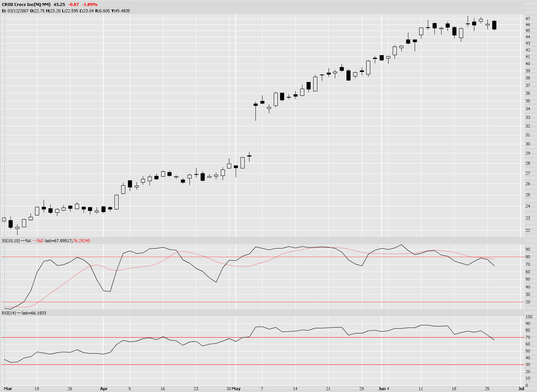Viewport: 537px width, 392px height.
Task: Click the 0 level on RSI axis
Action: pyautogui.click(x=527, y=385)
